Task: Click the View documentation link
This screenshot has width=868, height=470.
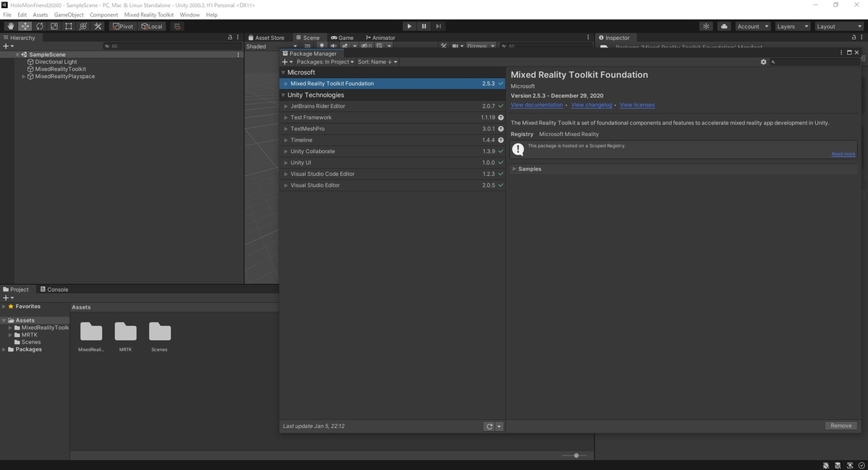Action: click(x=537, y=105)
